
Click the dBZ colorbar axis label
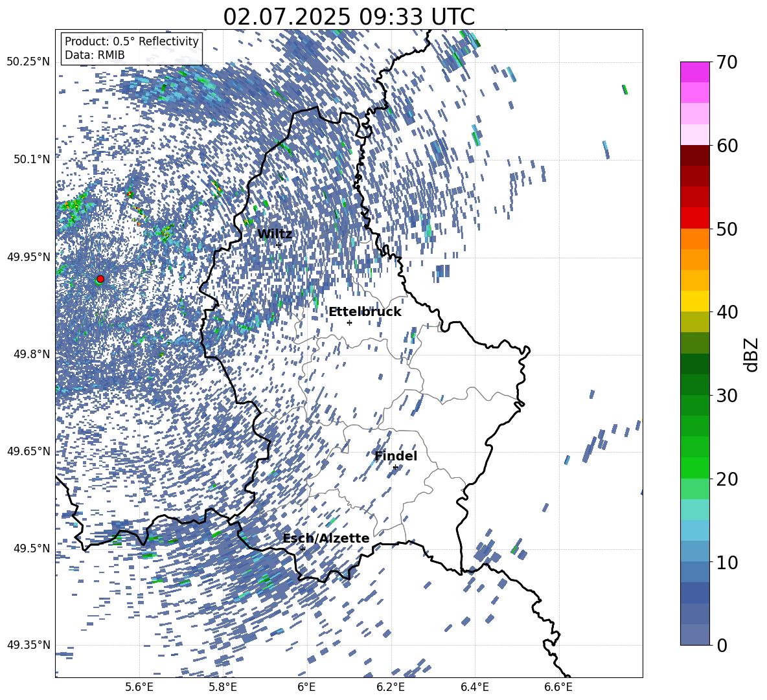(752, 354)
